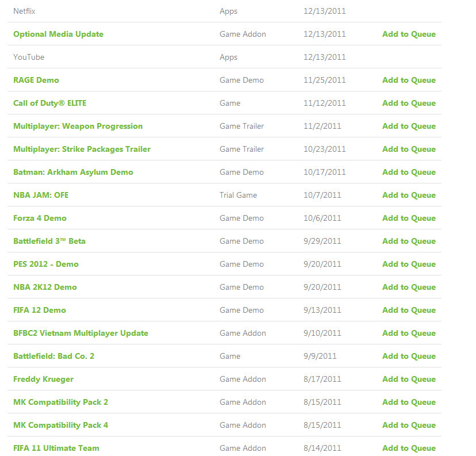Open the Optional Media Update link
Viewport: 476px width, 456px height.
click(x=58, y=34)
